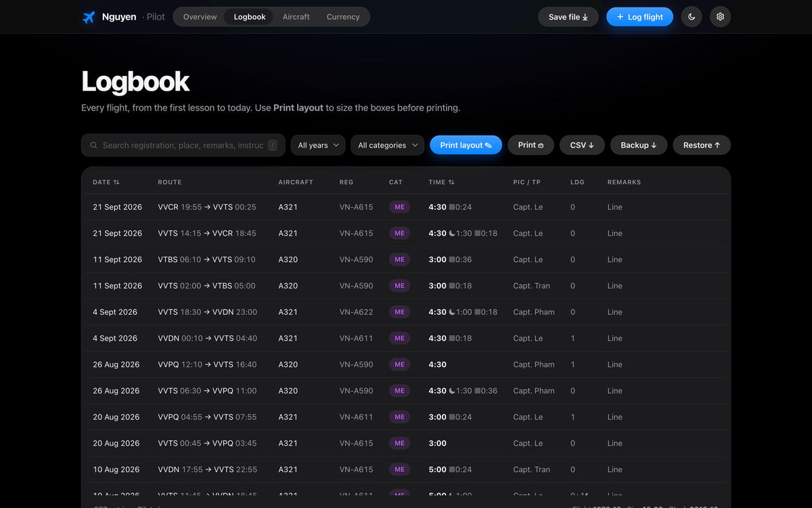Viewport: 812px width, 508px height.
Task: Click the night-time moon icon in VVTS → VVCR row
Action: [x=452, y=233]
